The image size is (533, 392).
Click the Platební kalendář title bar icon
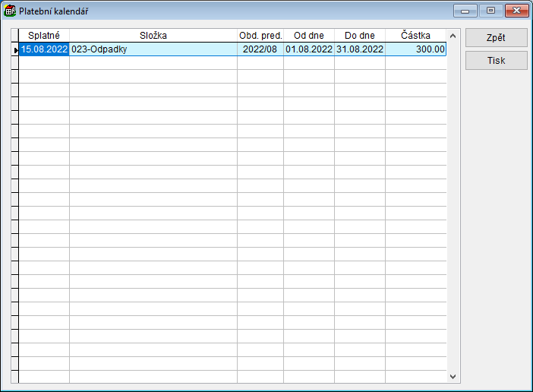(x=11, y=11)
